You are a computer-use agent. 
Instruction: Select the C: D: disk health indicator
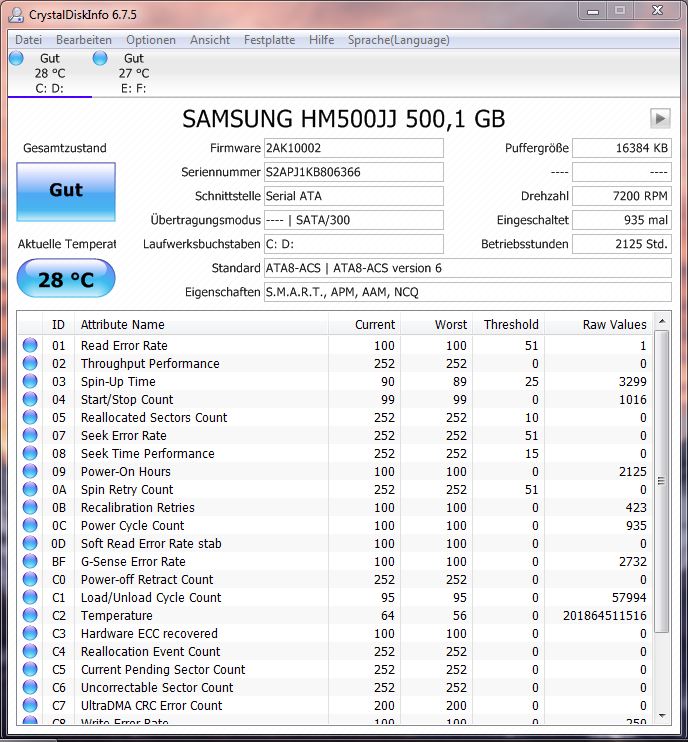click(50, 73)
